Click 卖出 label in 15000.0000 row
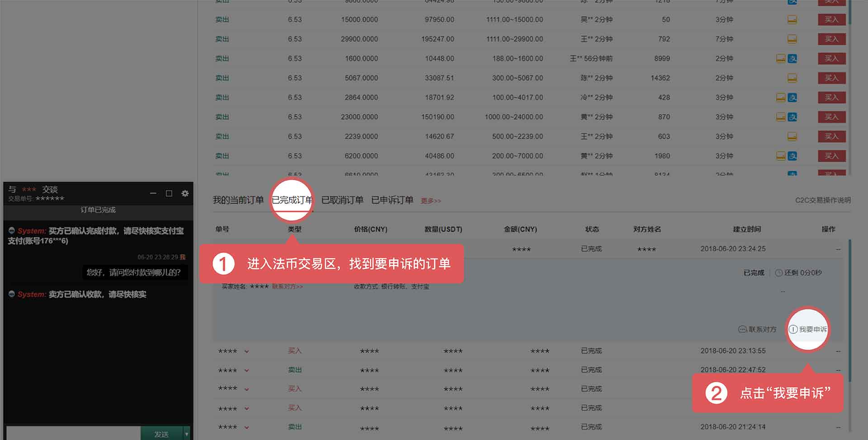This screenshot has width=868, height=440. (222, 19)
